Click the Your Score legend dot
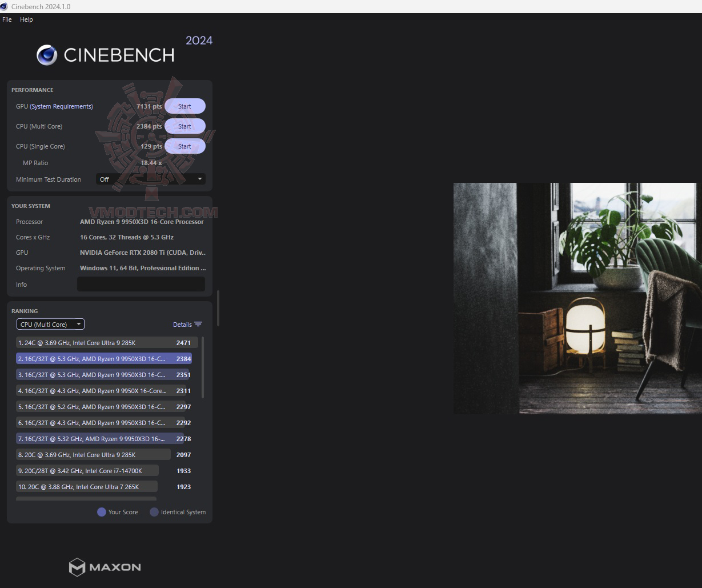702x588 pixels. pyautogui.click(x=102, y=512)
